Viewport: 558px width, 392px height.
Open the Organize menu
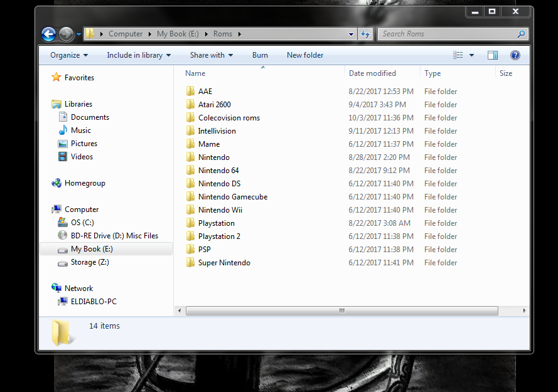click(x=69, y=55)
